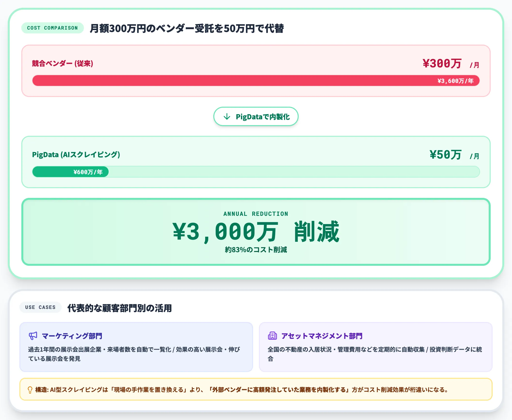Click the ¥3,000万 削減 figure

click(256, 232)
